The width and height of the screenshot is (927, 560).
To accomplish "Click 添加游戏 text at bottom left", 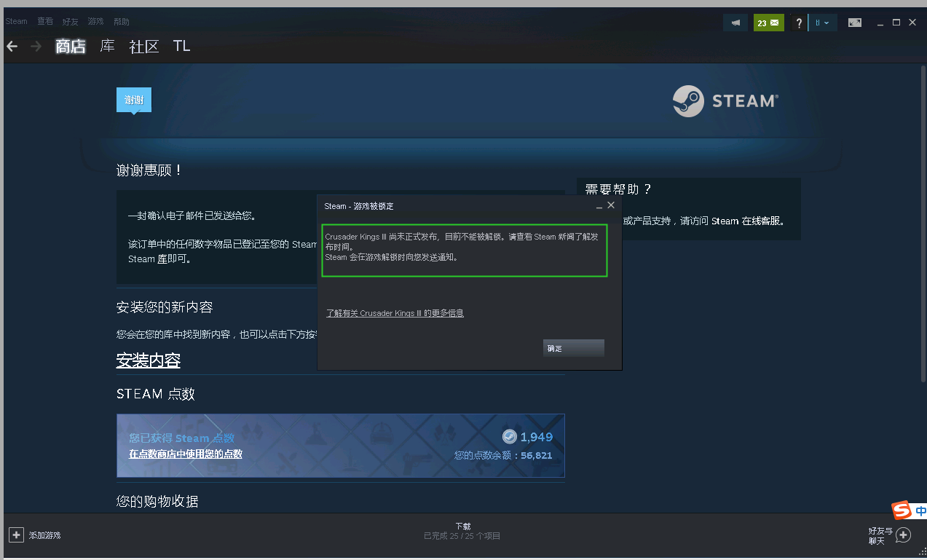I will pyautogui.click(x=44, y=535).
